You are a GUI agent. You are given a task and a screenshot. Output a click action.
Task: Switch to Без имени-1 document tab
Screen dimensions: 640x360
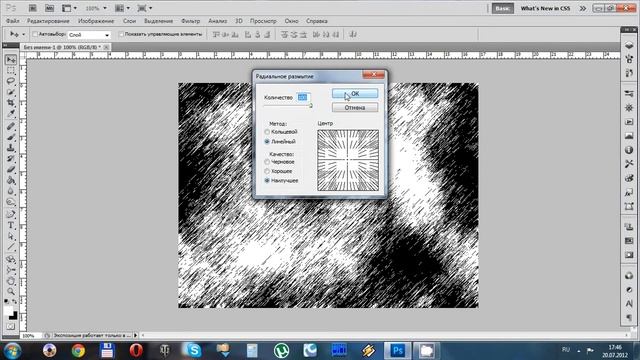62,47
